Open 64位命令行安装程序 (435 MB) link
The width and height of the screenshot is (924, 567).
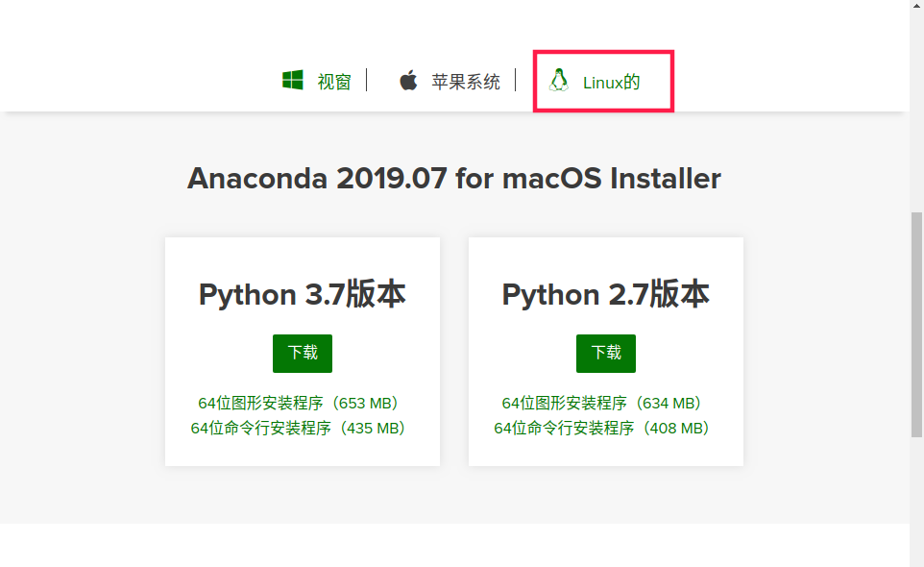pyautogui.click(x=299, y=428)
